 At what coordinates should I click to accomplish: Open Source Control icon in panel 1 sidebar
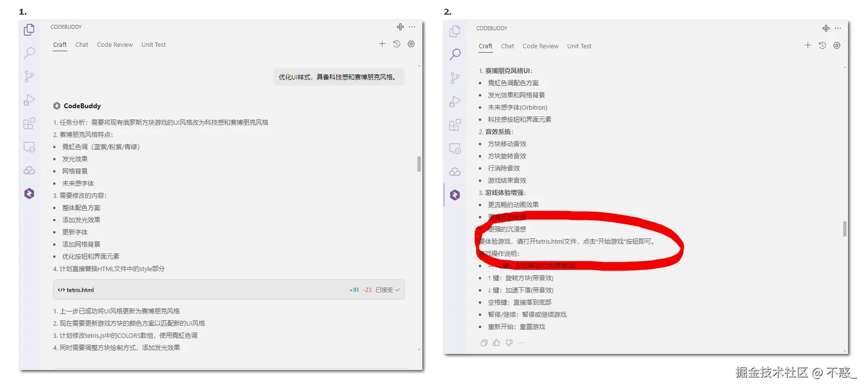point(29,76)
